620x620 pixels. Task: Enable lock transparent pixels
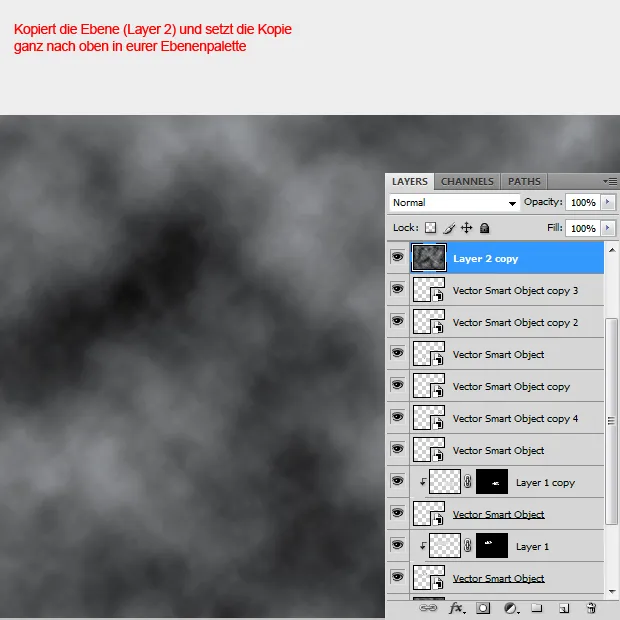click(431, 228)
